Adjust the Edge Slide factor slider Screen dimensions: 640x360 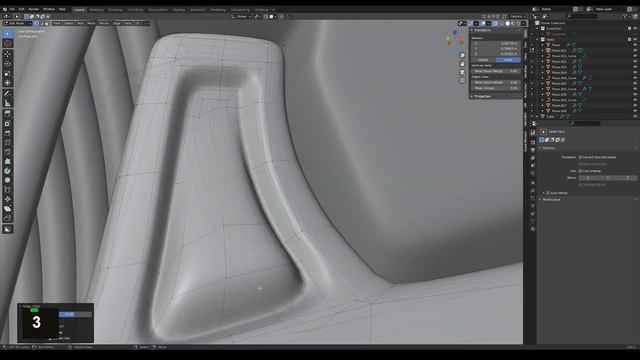(x=75, y=314)
